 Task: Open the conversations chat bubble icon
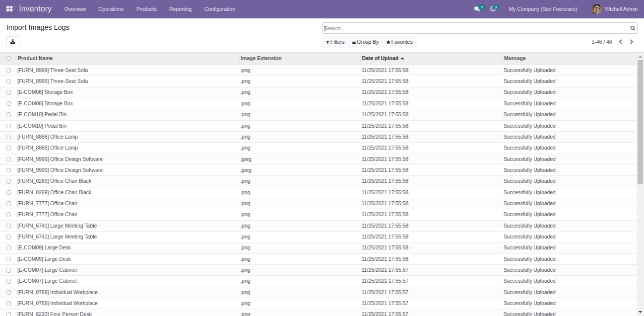477,9
